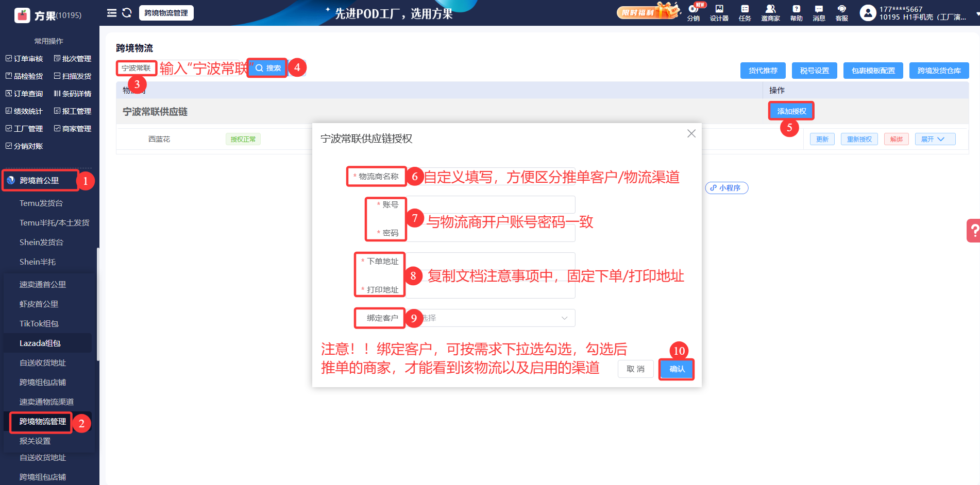980x485 pixels.
Task: Click 重新授权 on the 西蓝花 row
Action: (859, 139)
